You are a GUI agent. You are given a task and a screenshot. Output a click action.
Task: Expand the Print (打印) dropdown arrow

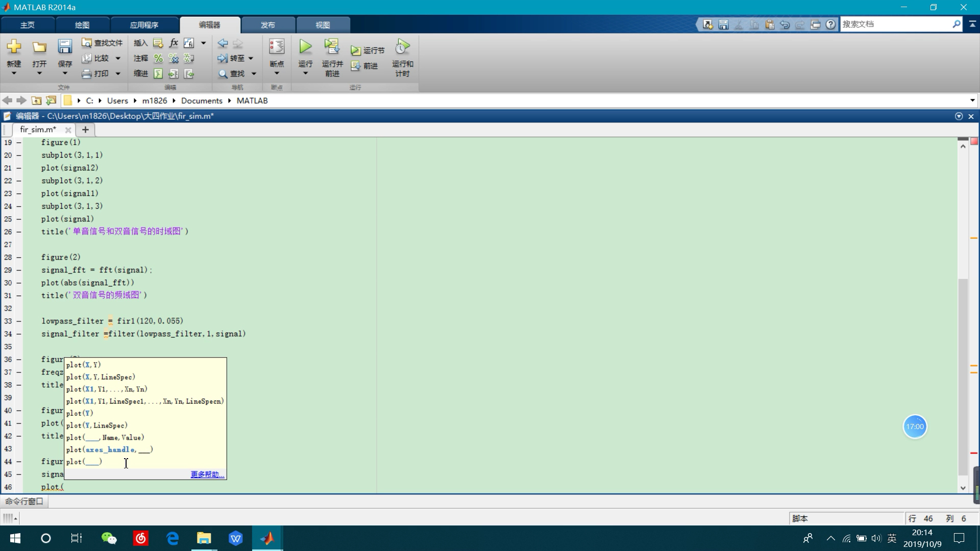pyautogui.click(x=118, y=73)
